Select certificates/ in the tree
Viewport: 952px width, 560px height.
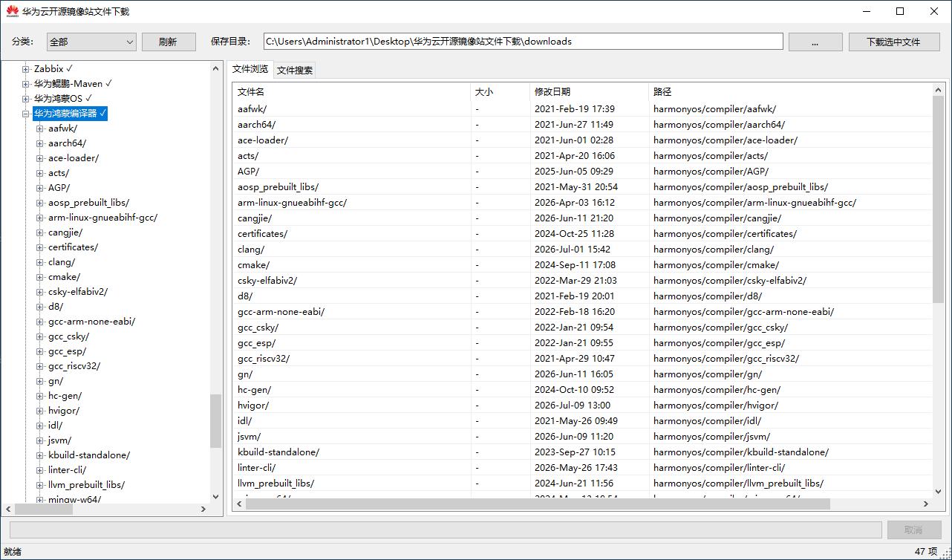tap(73, 247)
